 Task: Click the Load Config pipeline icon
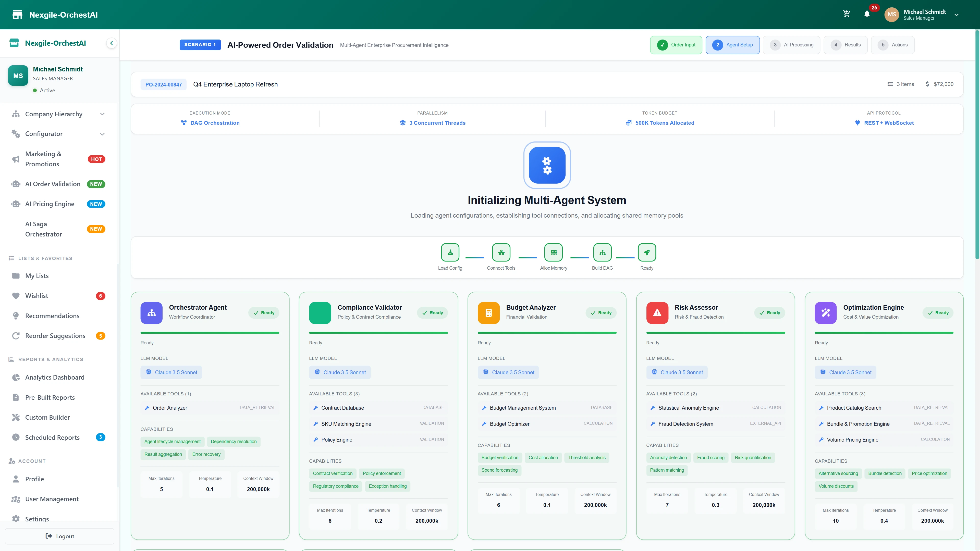point(450,252)
